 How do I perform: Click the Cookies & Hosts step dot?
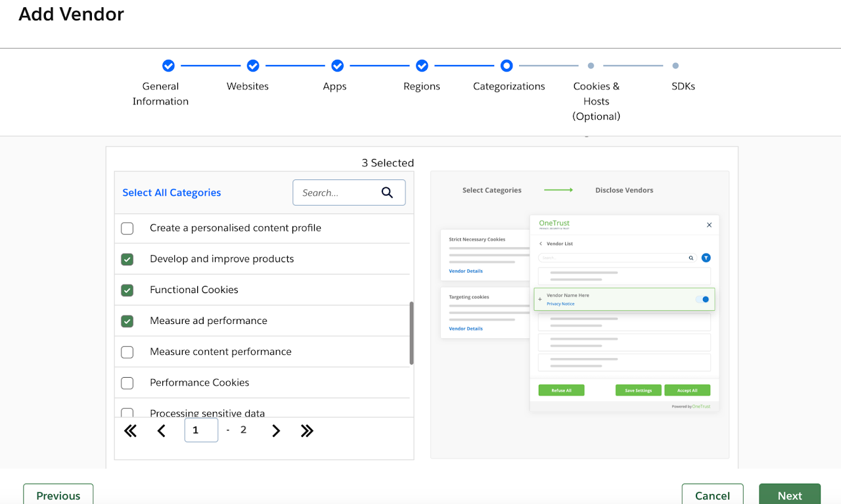coord(591,66)
